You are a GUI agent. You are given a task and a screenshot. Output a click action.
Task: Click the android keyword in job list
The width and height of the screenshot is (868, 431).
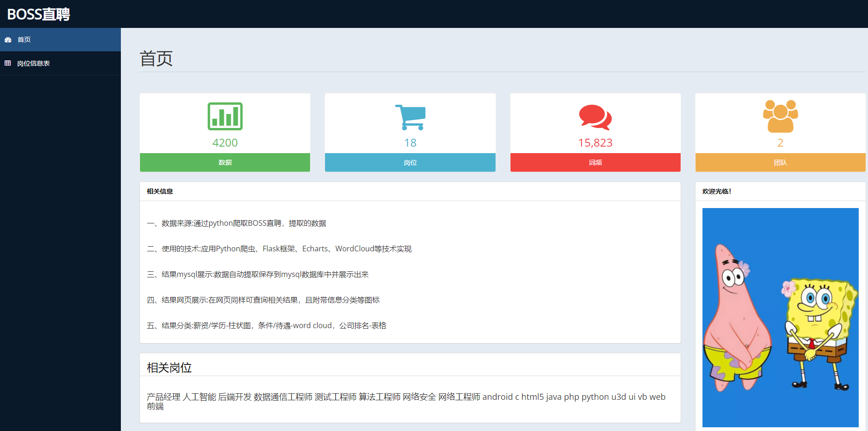click(497, 397)
